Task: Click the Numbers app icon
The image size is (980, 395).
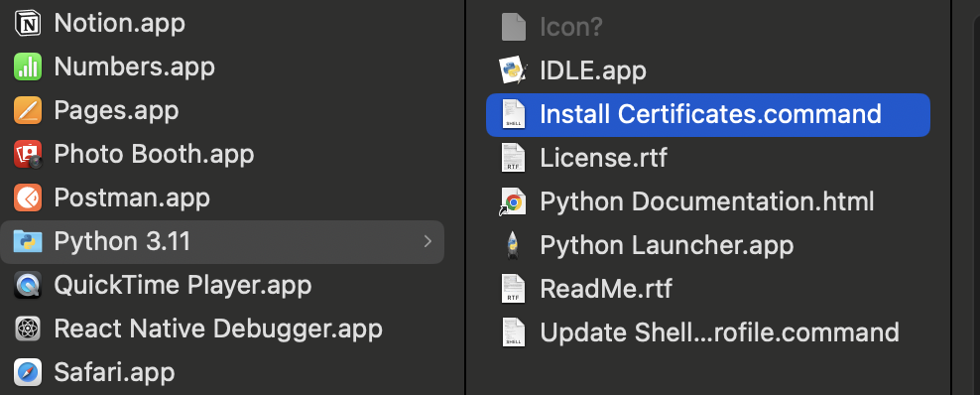Action: tap(28, 66)
